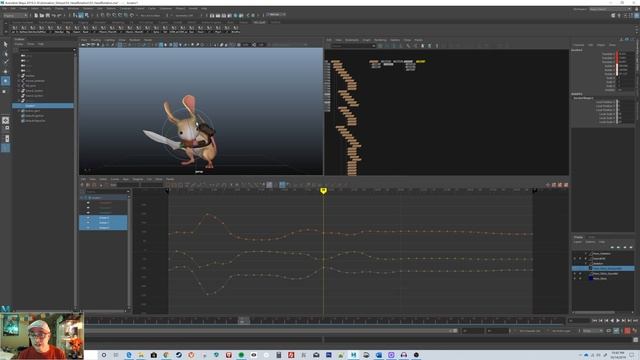The height and width of the screenshot is (360, 640).
Task: Open the Graph Editor Curves menu
Action: [x=115, y=179]
